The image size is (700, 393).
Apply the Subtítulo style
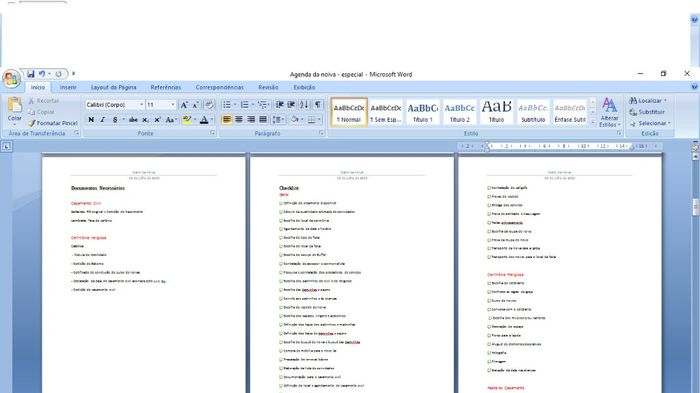click(533, 112)
